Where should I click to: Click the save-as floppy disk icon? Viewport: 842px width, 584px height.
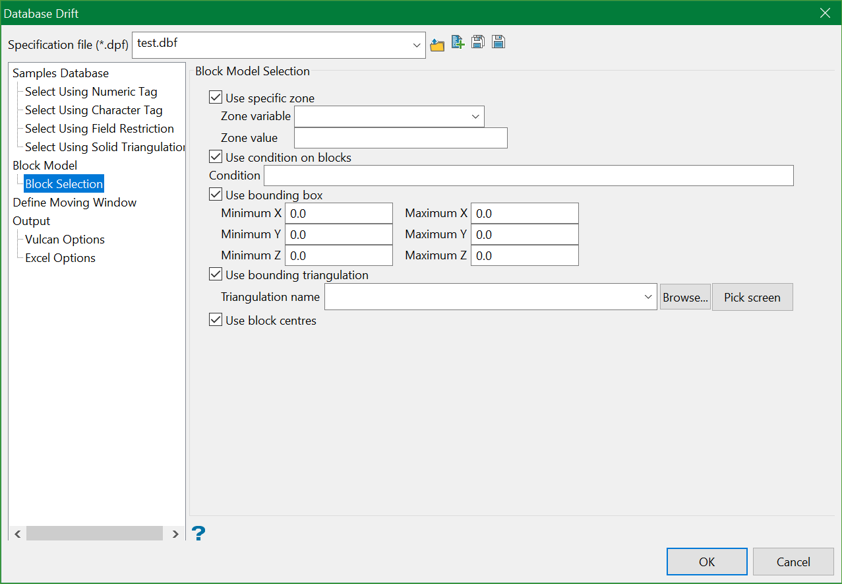pos(478,43)
